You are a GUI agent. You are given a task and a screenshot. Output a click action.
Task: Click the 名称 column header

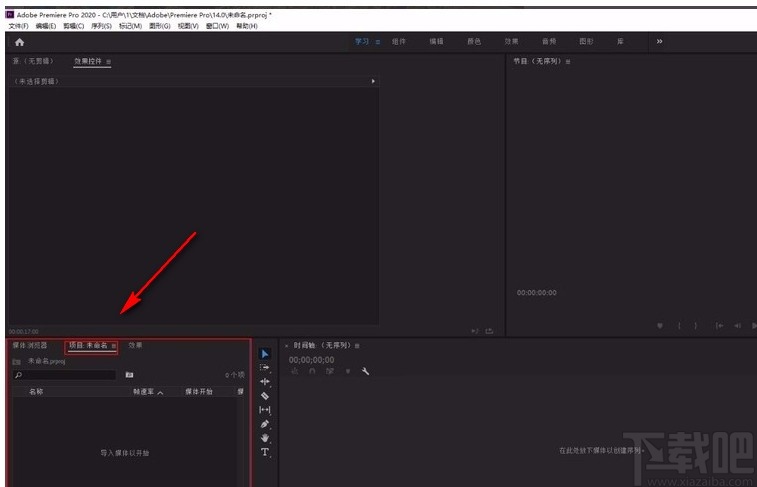[x=36, y=391]
